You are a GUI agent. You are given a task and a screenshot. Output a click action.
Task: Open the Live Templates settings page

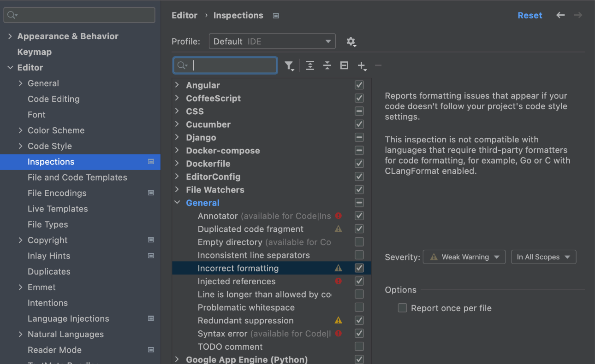pos(58,209)
